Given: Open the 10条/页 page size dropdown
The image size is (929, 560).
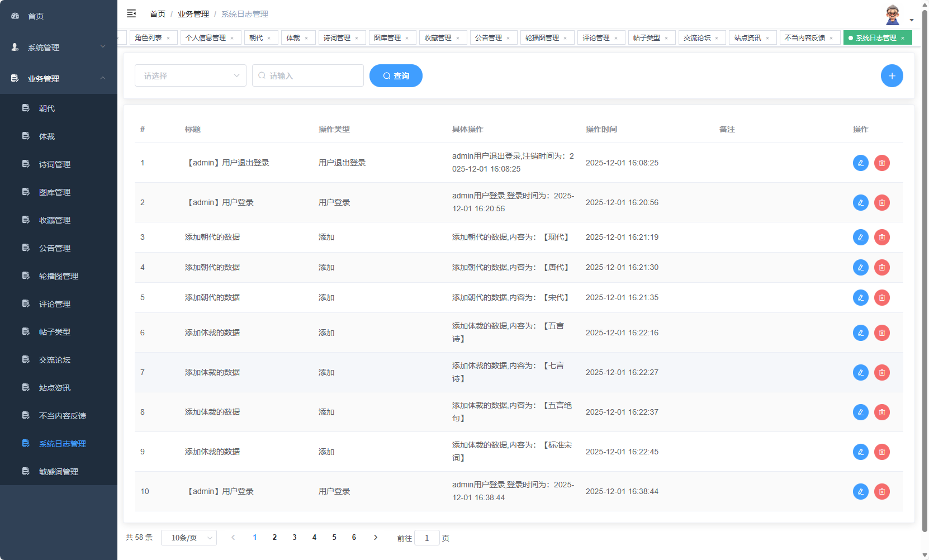Looking at the screenshot, I should coord(188,537).
